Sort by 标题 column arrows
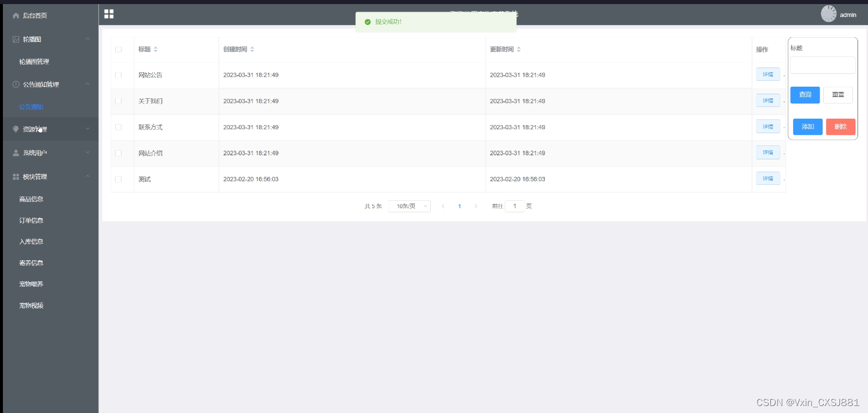 click(155, 49)
